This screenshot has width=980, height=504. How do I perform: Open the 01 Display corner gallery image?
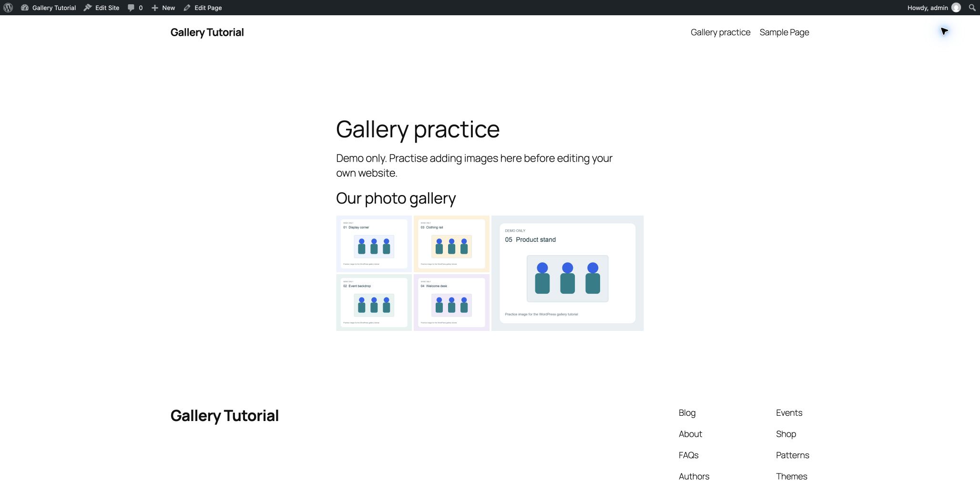pyautogui.click(x=374, y=244)
